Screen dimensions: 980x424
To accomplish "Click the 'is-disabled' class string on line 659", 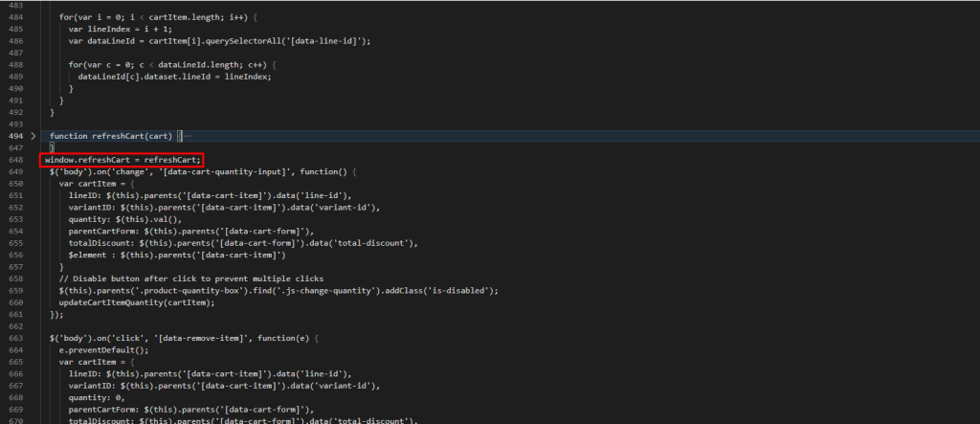I will [x=461, y=290].
